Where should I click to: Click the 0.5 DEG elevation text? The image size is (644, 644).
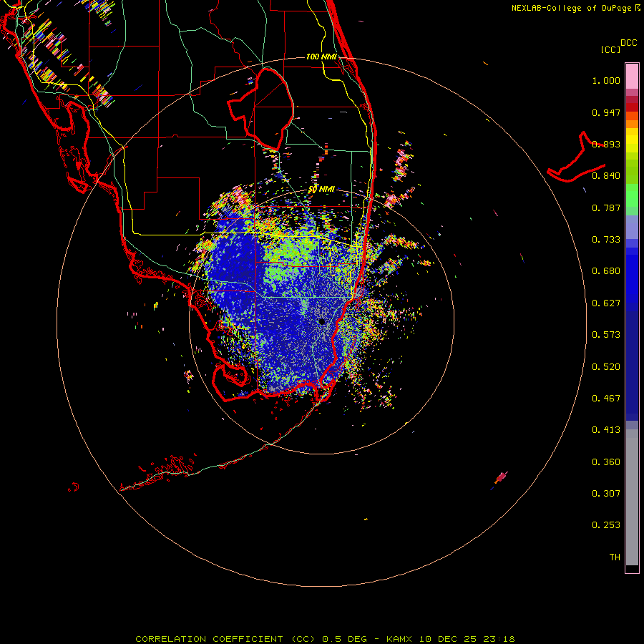tap(344, 639)
